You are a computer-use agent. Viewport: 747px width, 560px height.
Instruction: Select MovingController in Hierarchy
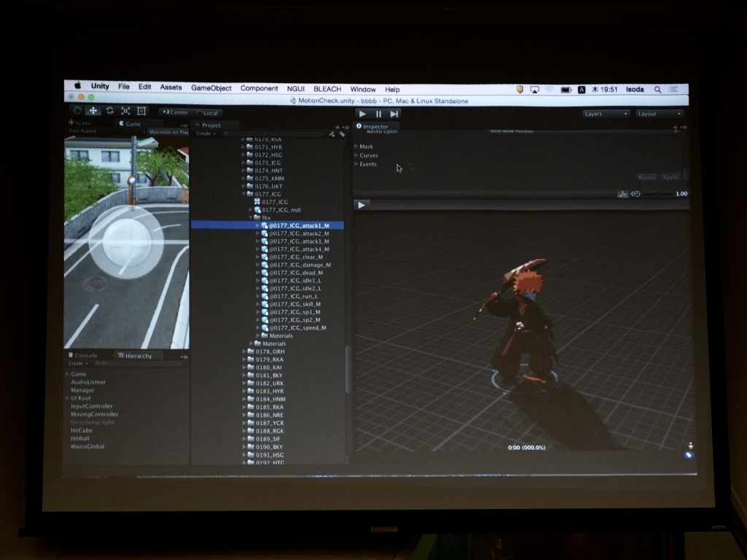point(94,414)
